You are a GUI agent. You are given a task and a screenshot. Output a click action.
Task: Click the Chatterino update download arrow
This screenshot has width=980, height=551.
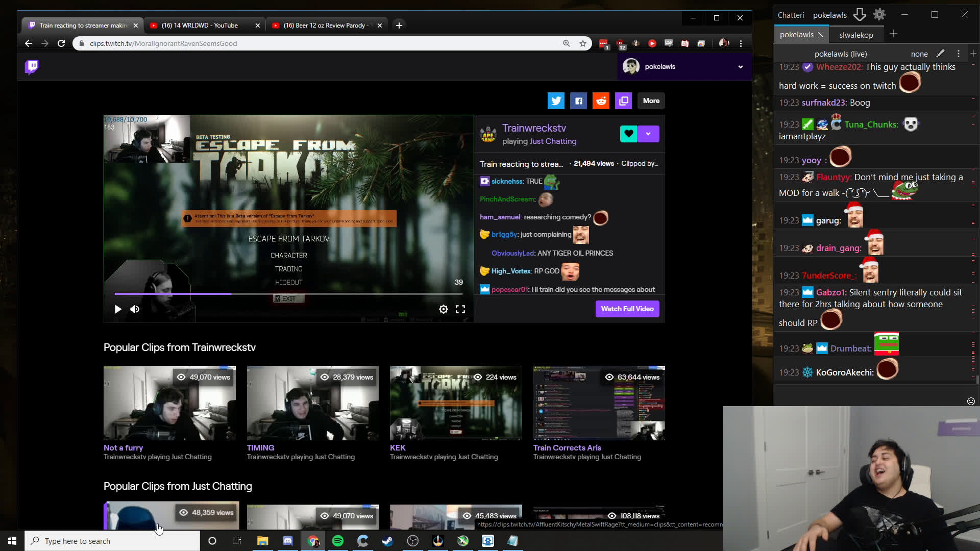point(860,14)
